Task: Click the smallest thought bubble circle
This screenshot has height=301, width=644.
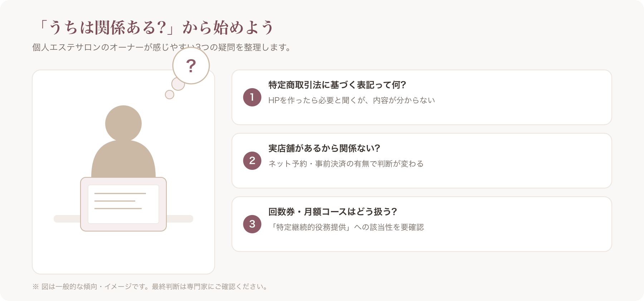Action: point(170,95)
